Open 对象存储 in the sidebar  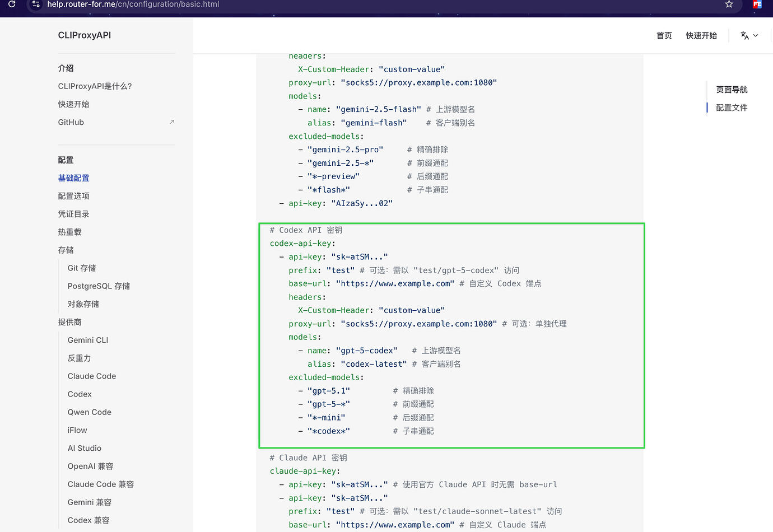[x=83, y=304]
